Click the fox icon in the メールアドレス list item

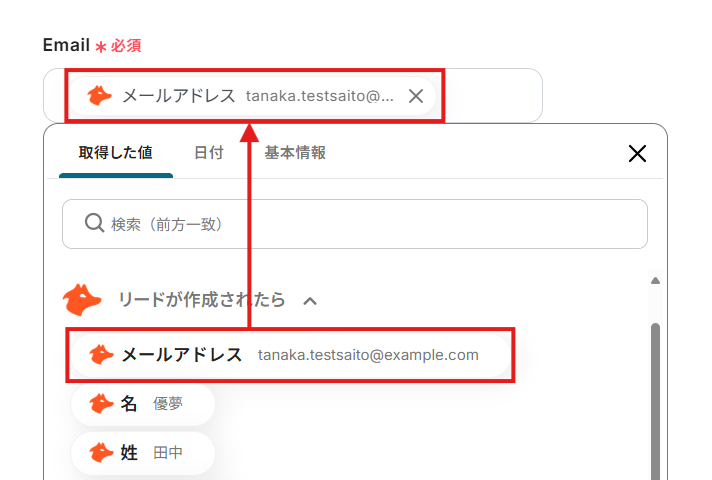click(101, 355)
